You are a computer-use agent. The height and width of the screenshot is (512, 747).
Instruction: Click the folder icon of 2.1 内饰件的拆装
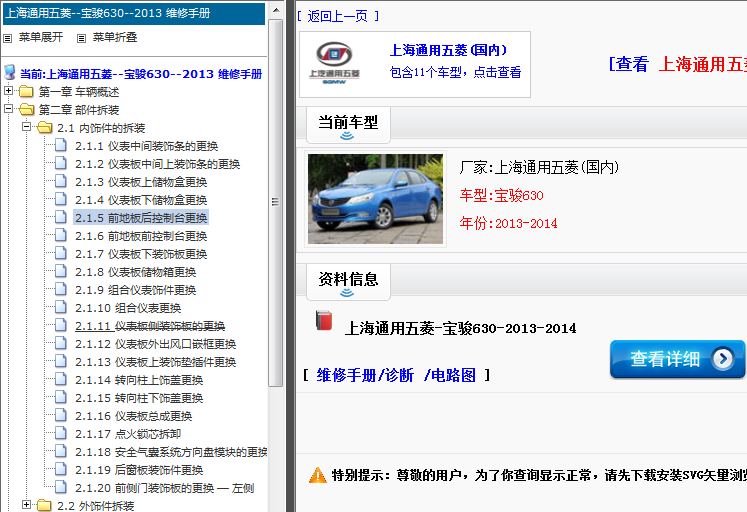[x=45, y=127]
